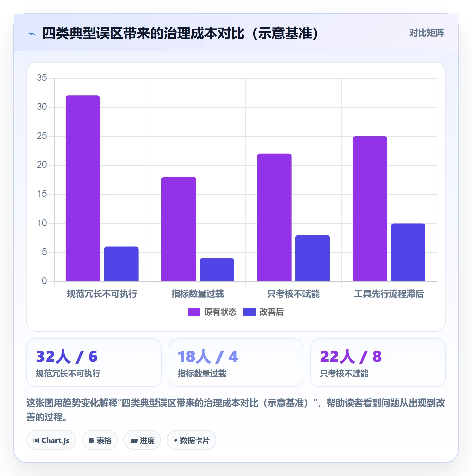Toggle the 原有状态 legend swatch
Viewport: 472px width, 476px height.
click(x=194, y=312)
